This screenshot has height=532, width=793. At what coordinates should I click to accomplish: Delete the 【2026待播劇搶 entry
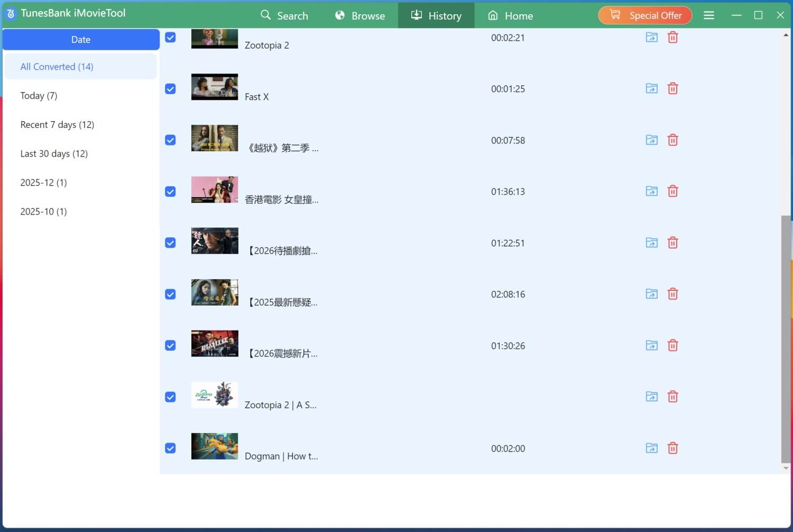(672, 243)
